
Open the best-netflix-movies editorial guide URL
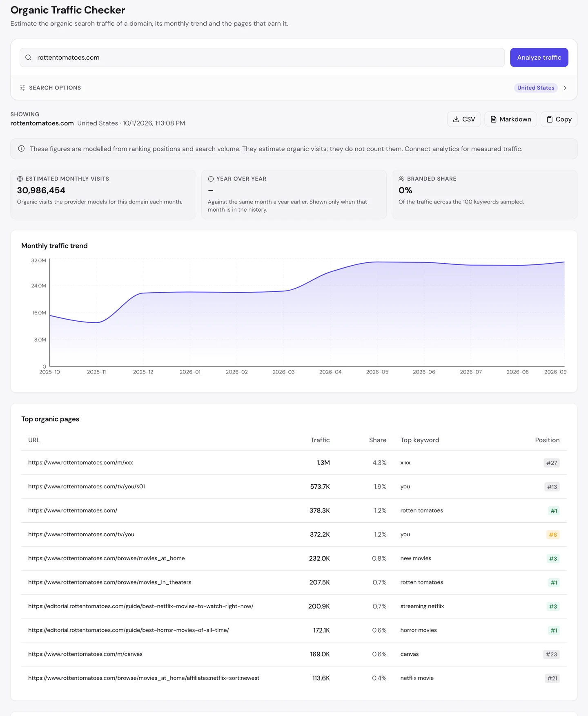[141, 606]
